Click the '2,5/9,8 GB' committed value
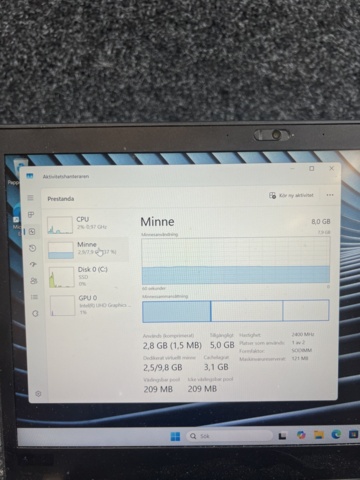 pyautogui.click(x=163, y=367)
